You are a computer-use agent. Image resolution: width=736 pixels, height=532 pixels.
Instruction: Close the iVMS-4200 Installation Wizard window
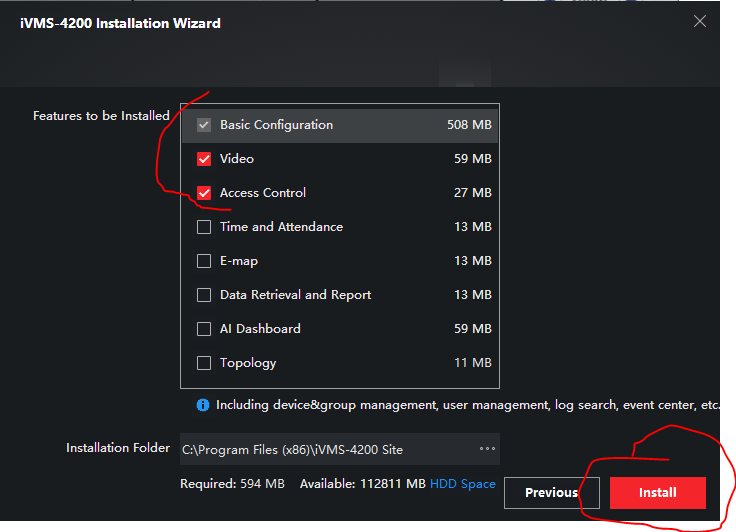[x=700, y=21]
